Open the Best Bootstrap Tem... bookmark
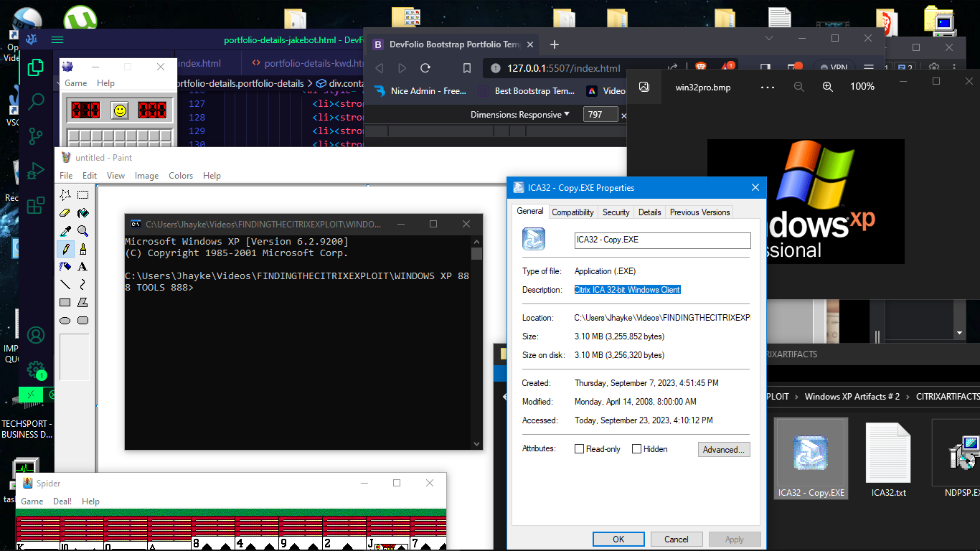The width and height of the screenshot is (980, 551). pyautogui.click(x=527, y=91)
